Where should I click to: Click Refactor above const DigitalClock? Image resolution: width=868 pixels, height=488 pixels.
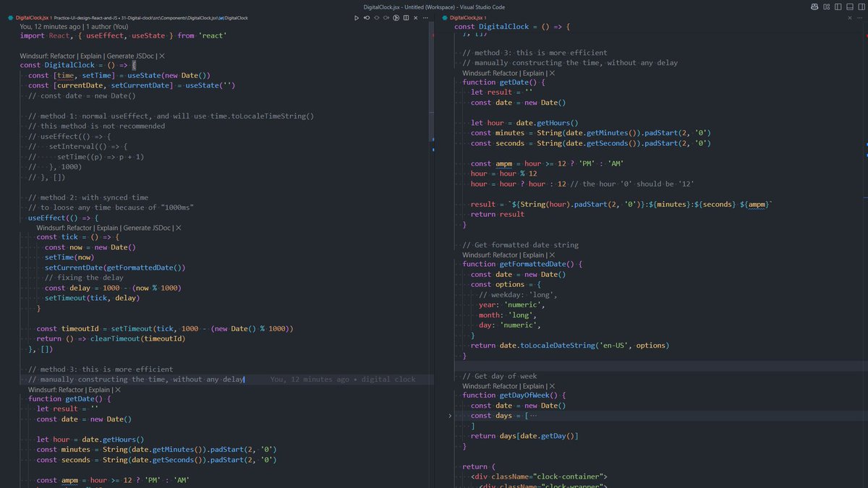pyautogui.click(x=62, y=56)
